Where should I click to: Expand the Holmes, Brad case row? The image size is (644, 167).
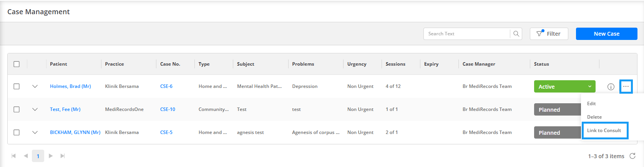(x=35, y=86)
